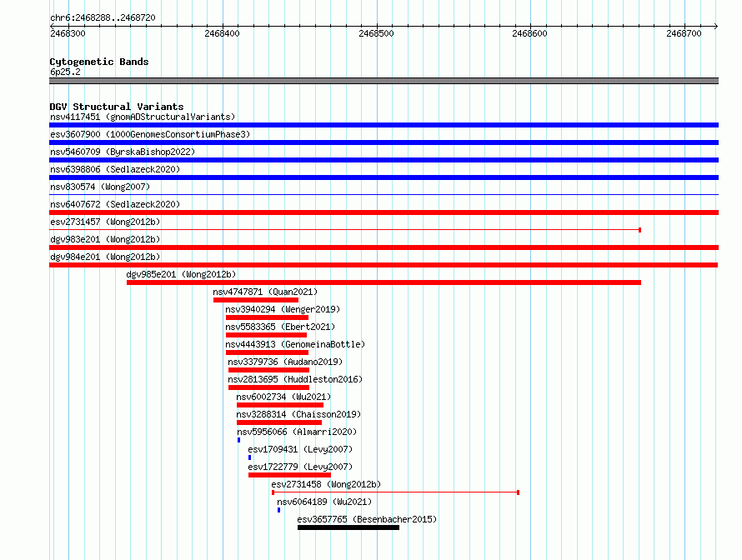The image size is (742, 560).
Task: Select the nsv830574 Wong2007 label
Action: (100, 187)
